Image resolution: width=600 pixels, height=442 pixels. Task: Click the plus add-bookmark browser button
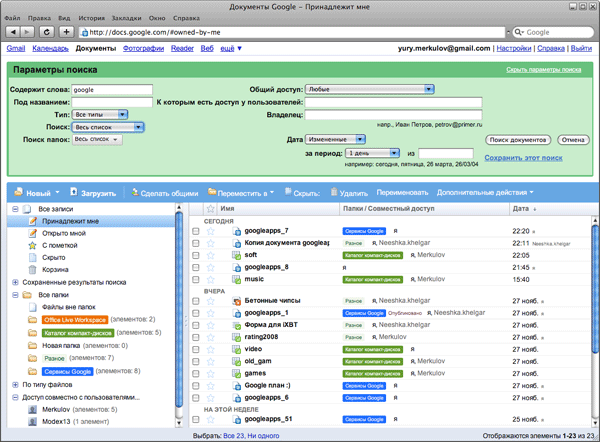(67, 32)
